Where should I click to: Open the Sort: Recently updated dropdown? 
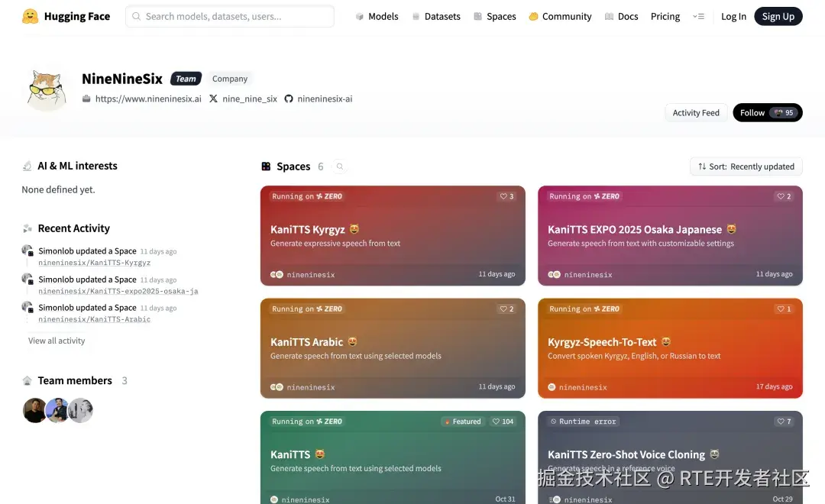(746, 166)
